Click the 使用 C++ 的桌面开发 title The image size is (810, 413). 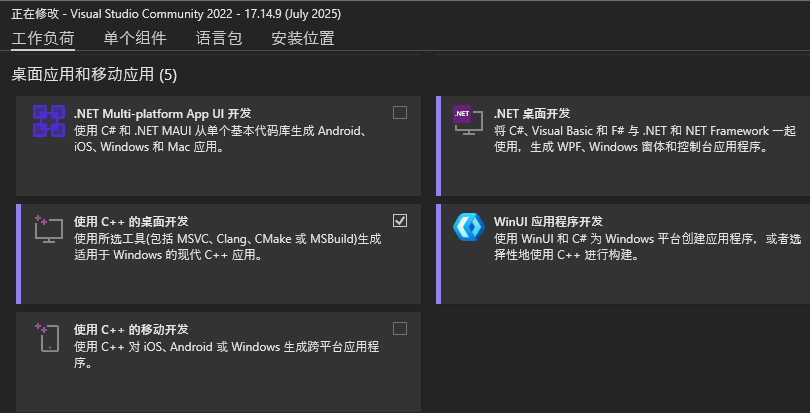tap(131, 222)
